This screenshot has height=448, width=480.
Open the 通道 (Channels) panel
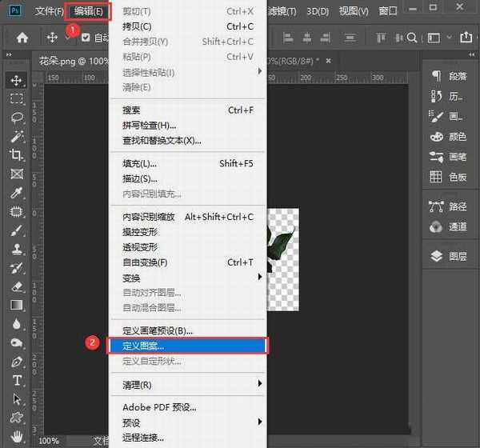coord(448,226)
